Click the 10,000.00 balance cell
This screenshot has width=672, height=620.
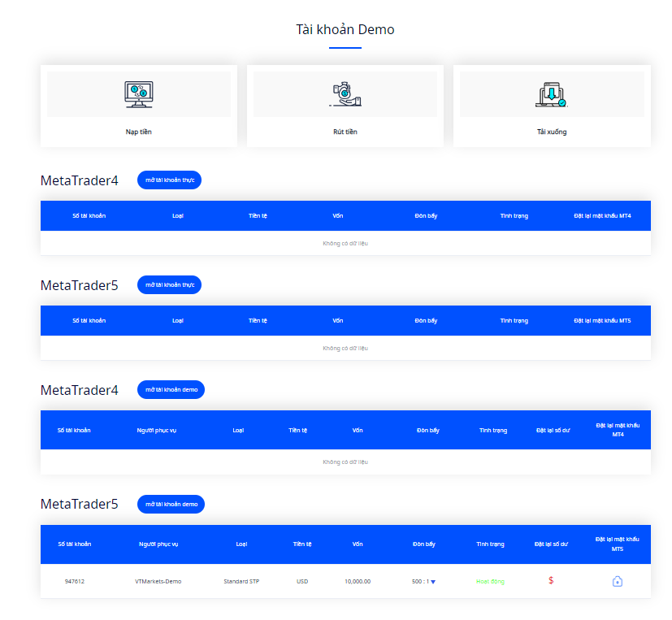pos(358,582)
